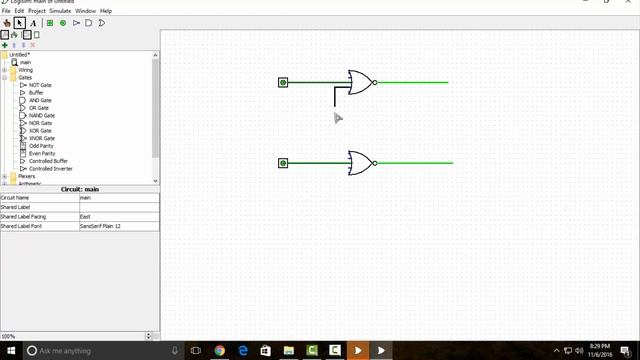The width and height of the screenshot is (640, 360).
Task: Open the Action Center notifications
Action: [x=625, y=351]
